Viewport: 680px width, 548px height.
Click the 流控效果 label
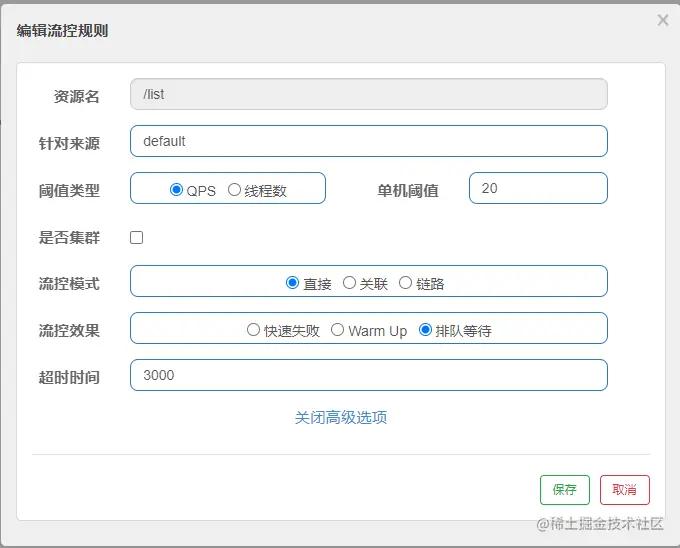[69, 330]
